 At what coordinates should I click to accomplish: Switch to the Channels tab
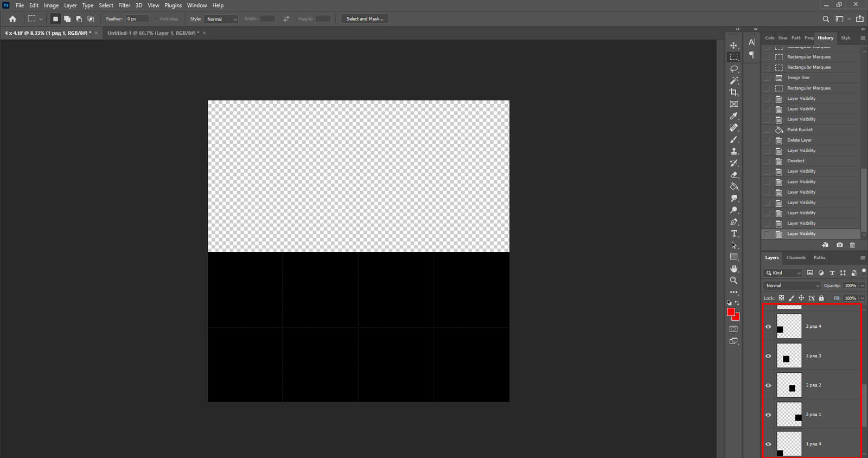coord(796,258)
